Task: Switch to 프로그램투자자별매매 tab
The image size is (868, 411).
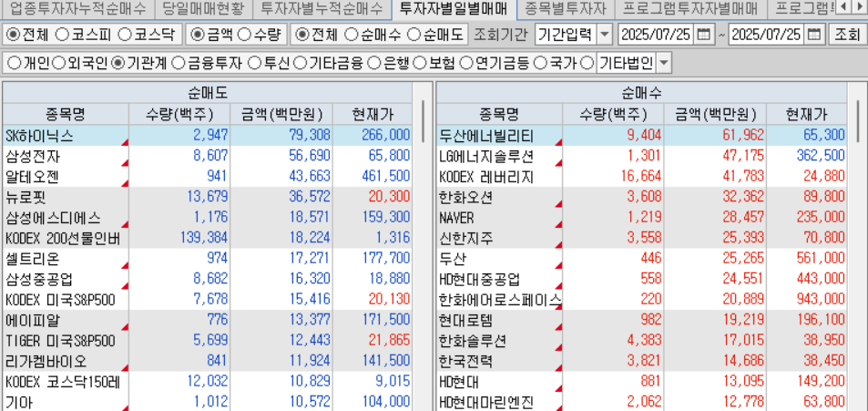Action: click(x=689, y=8)
